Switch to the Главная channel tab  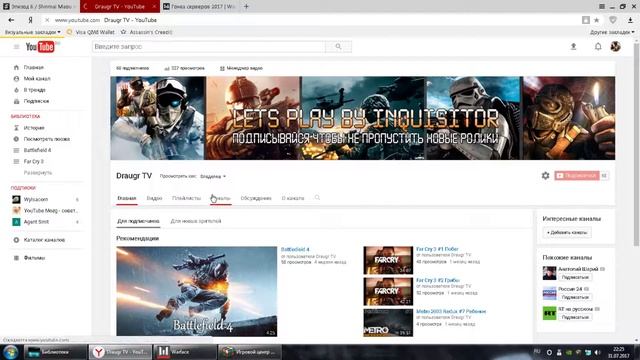tap(127, 198)
